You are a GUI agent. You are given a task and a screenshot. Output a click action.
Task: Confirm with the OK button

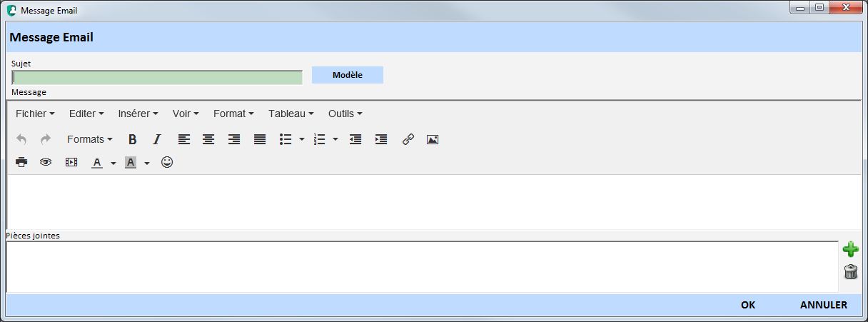click(x=748, y=305)
